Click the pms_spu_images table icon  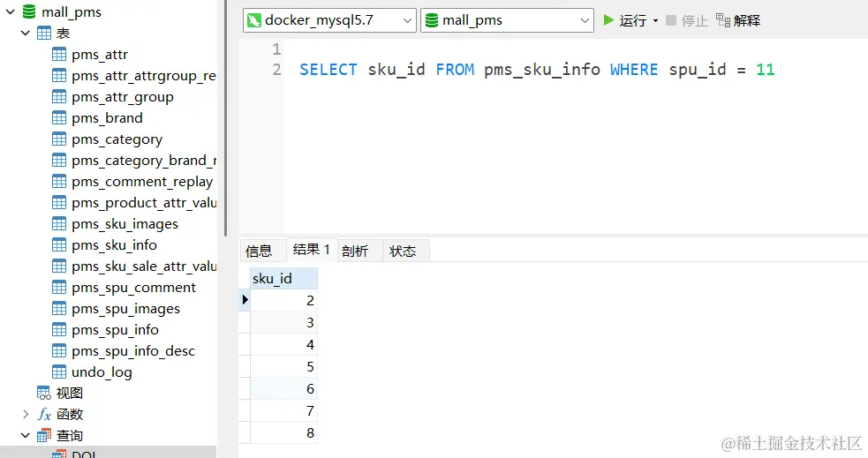tap(59, 309)
